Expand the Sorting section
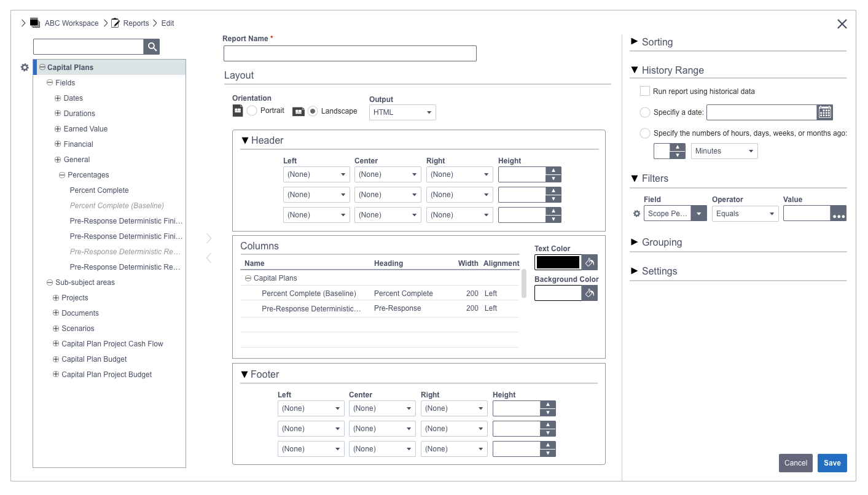Image resolution: width=868 pixels, height=495 pixels. (657, 42)
